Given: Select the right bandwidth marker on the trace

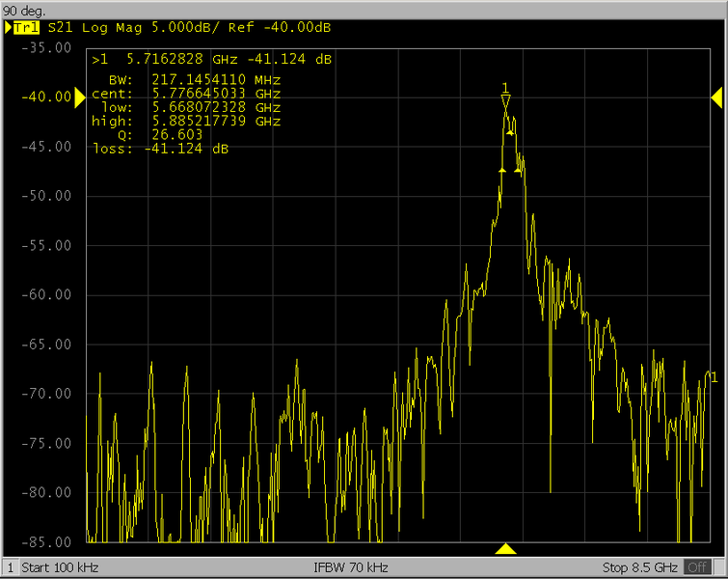Looking at the screenshot, I should (x=519, y=171).
